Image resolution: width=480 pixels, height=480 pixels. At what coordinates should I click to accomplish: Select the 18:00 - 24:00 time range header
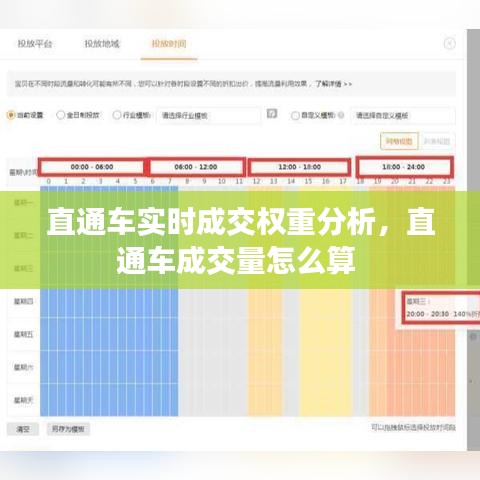point(404,167)
